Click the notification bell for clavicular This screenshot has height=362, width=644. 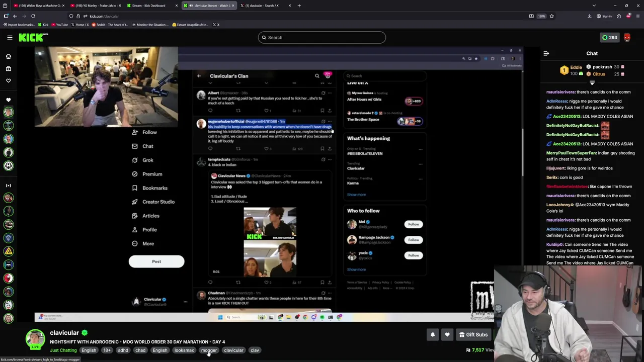(433, 335)
